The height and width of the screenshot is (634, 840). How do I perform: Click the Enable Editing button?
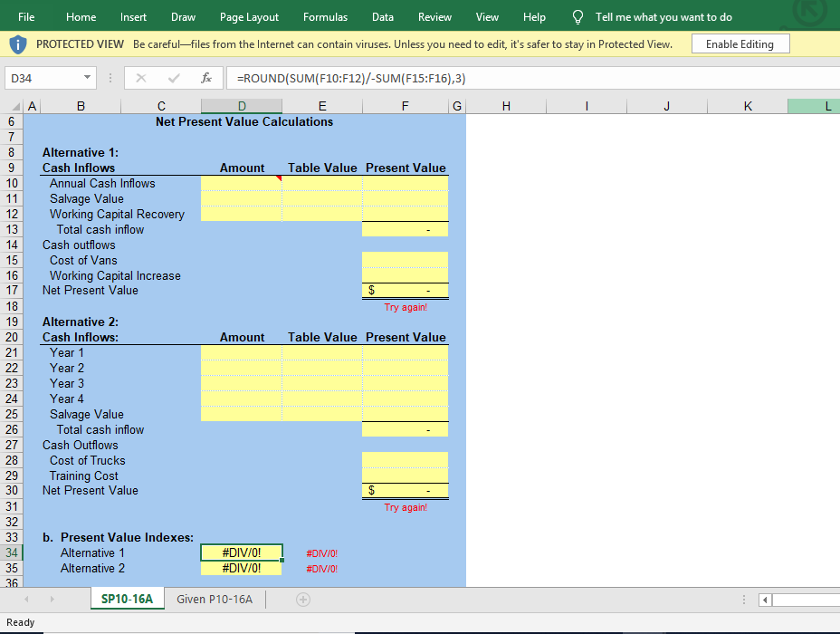(x=740, y=44)
